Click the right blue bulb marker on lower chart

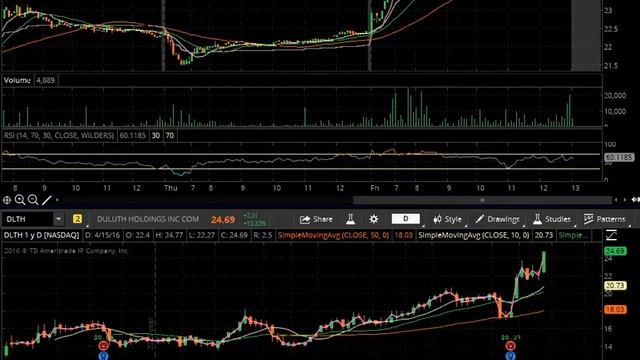click(510, 356)
